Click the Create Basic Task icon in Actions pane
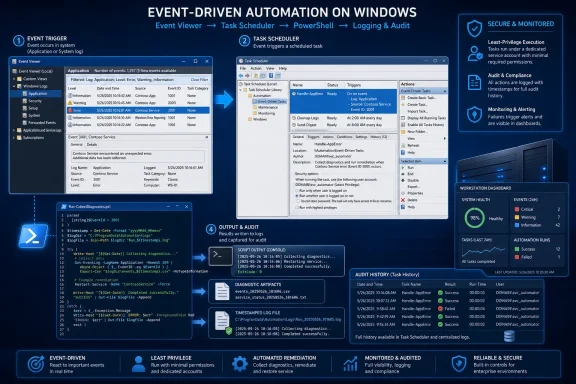The height and width of the screenshot is (384, 576). click(x=403, y=98)
